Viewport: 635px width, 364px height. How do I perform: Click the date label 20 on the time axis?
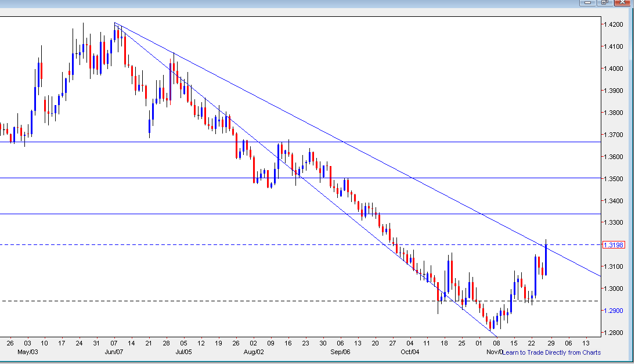click(375, 343)
